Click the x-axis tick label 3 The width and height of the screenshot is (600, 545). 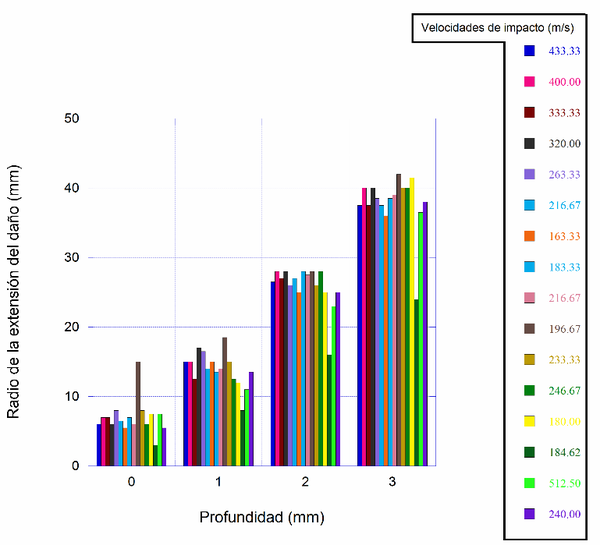tap(390, 483)
